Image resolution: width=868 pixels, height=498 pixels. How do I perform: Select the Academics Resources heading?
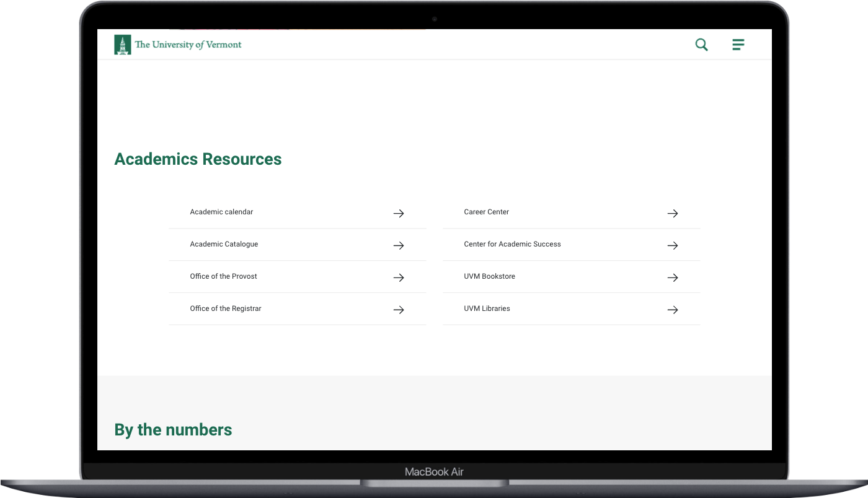[198, 159]
